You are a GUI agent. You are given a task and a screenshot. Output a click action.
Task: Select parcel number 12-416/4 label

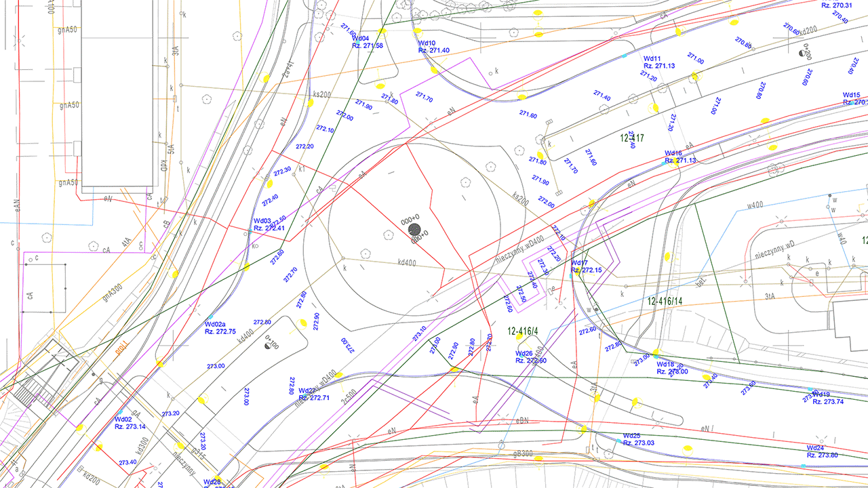coord(523,331)
